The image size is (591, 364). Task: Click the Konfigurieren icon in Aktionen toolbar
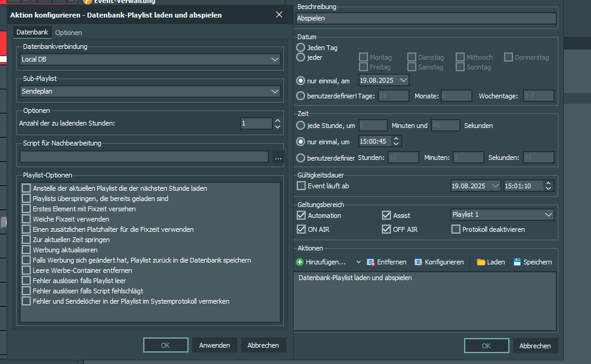tap(419, 262)
